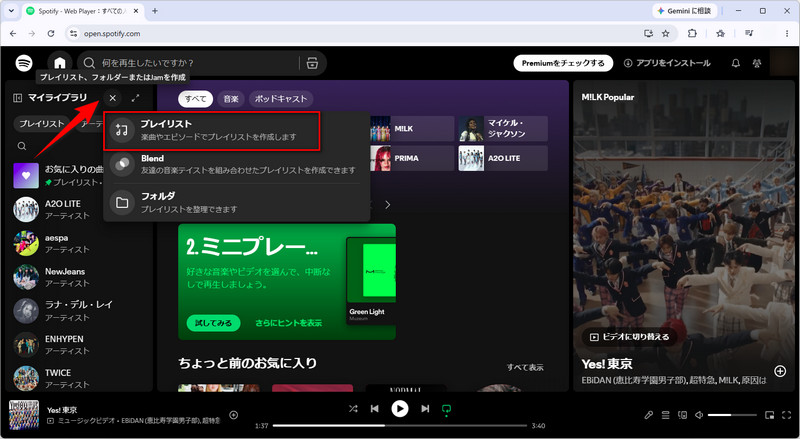Image resolution: width=800 pixels, height=439 pixels.
Task: Close the create menu with X button
Action: (113, 98)
